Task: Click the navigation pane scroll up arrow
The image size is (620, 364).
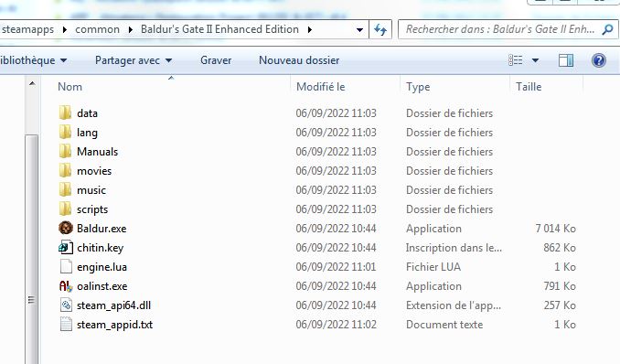Action: pyautogui.click(x=32, y=83)
